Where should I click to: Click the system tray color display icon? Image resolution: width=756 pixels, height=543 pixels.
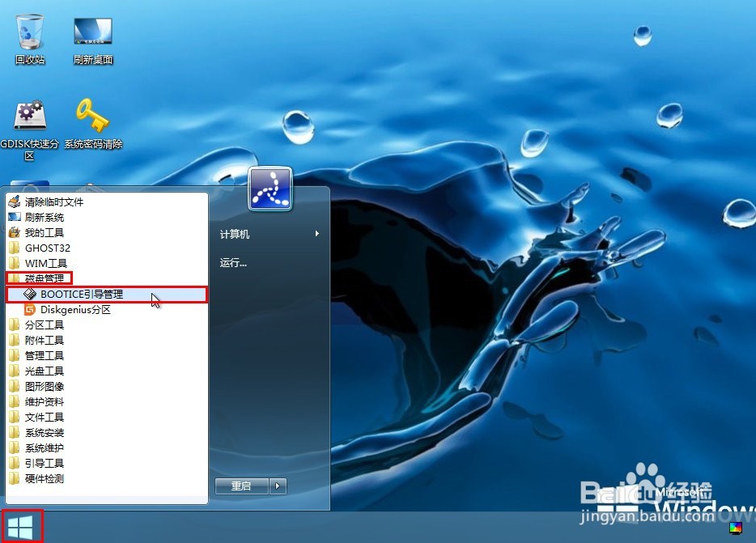[735, 528]
